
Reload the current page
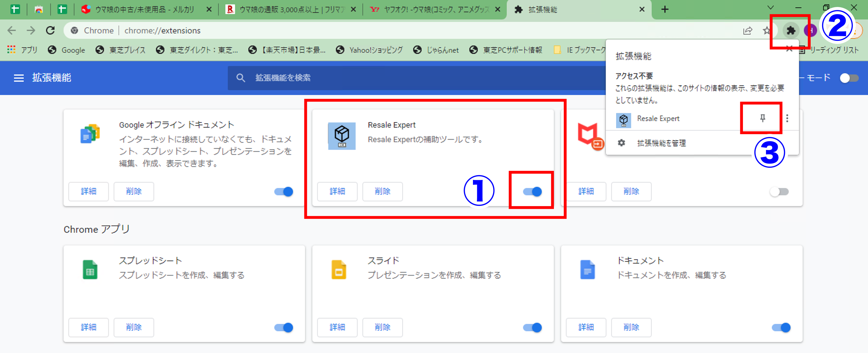point(50,30)
